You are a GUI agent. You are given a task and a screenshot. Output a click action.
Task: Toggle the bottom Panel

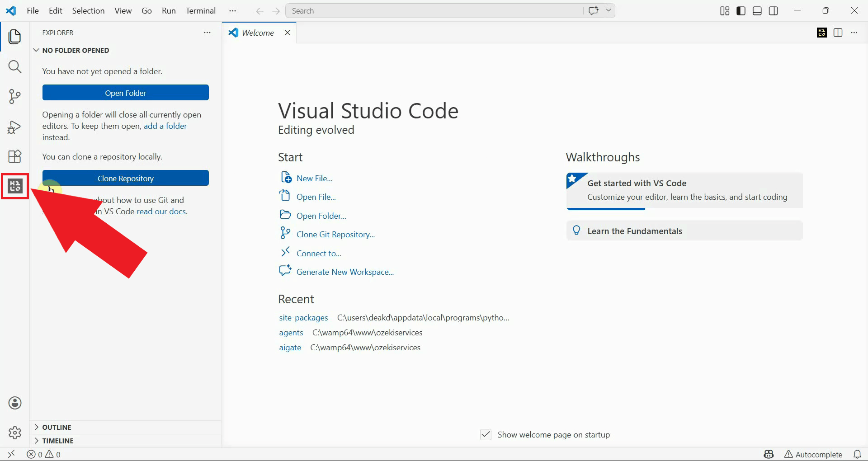coord(757,11)
